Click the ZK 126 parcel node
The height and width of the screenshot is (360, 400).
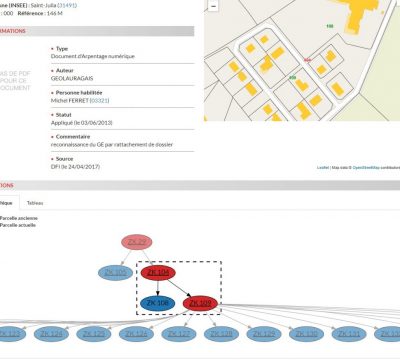(x=136, y=334)
